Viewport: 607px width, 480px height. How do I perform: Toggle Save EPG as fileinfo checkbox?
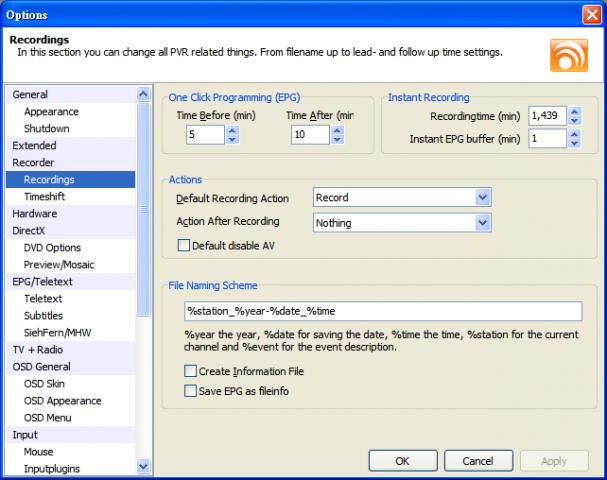pyautogui.click(x=191, y=391)
